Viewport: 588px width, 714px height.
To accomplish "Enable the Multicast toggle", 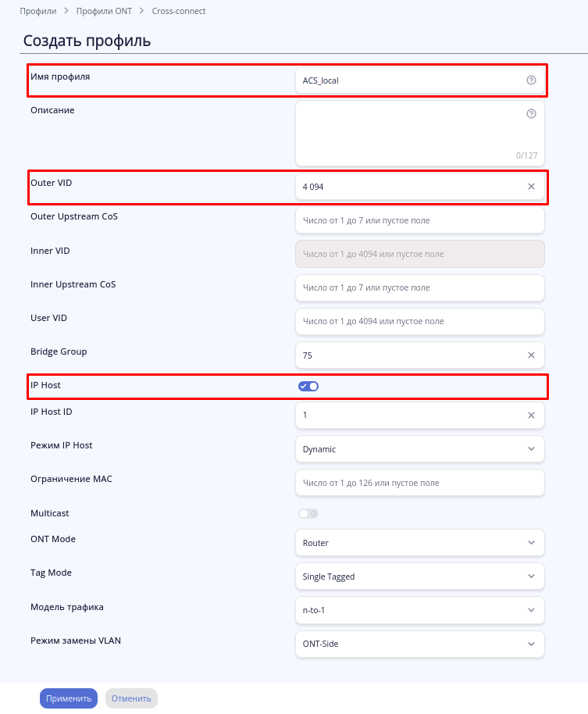I will pyautogui.click(x=308, y=513).
